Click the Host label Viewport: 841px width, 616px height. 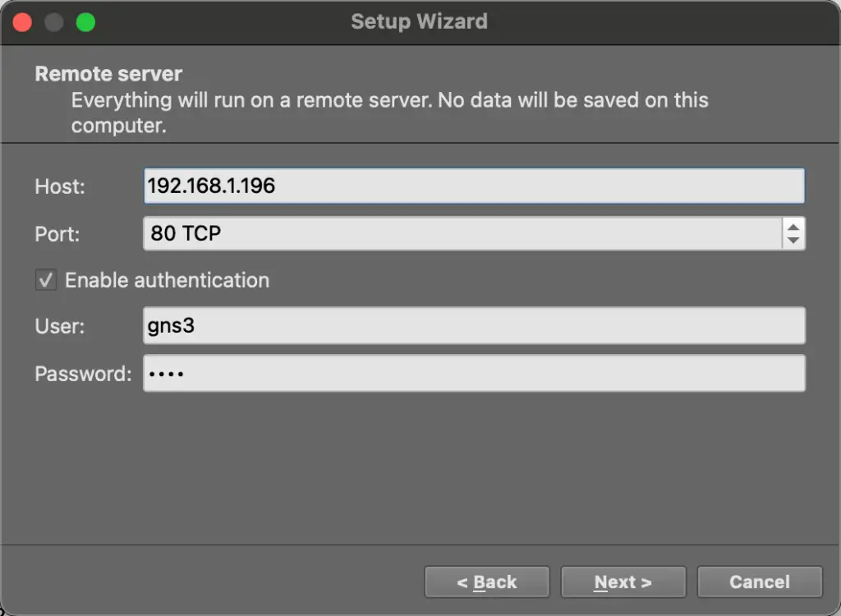click(x=59, y=186)
